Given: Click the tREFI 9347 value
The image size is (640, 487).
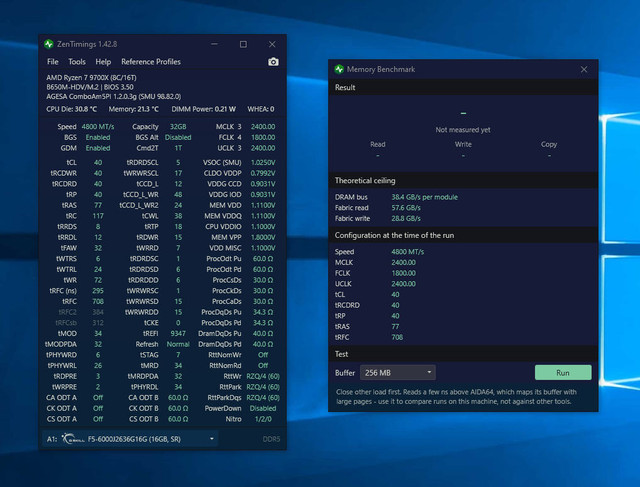Looking at the screenshot, I should coord(178,334).
